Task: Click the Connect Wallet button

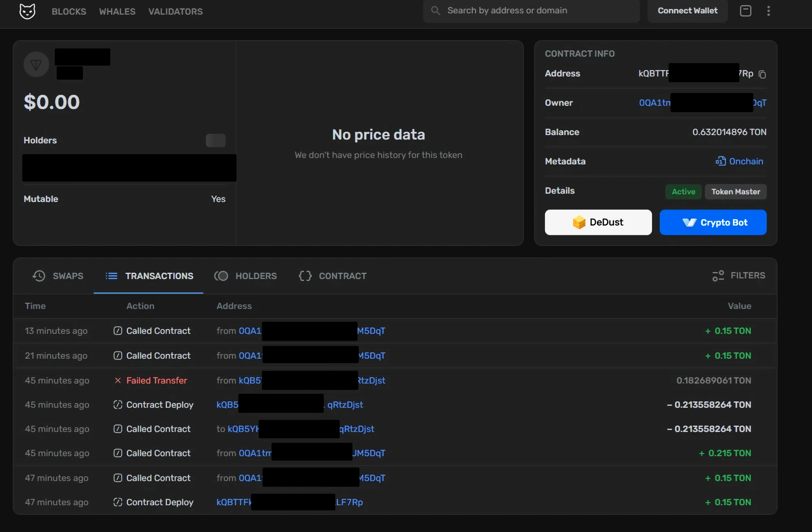Action: (687, 11)
